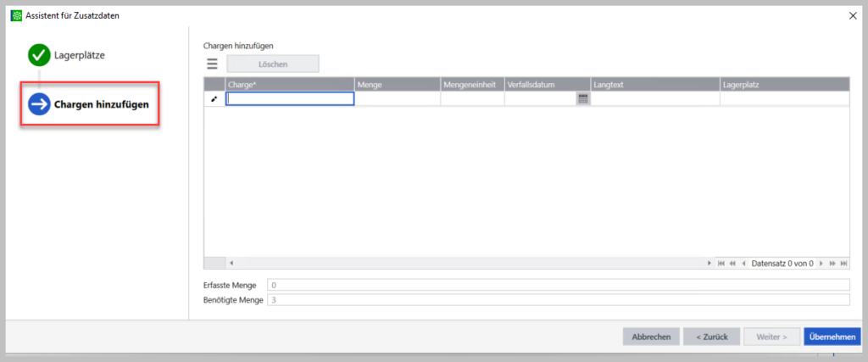Click Übernehmen to apply the data

[x=832, y=337]
